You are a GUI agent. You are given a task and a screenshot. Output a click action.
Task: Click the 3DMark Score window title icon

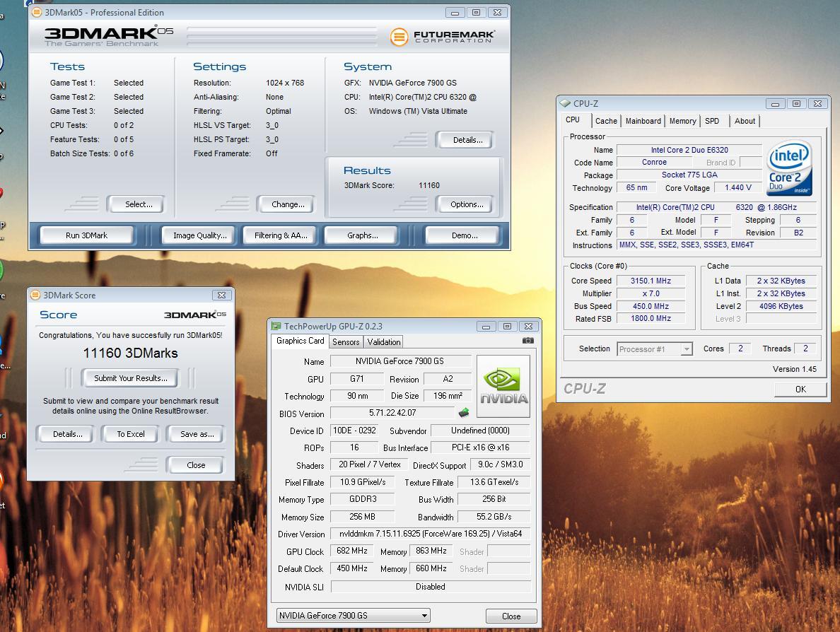pyautogui.click(x=35, y=295)
